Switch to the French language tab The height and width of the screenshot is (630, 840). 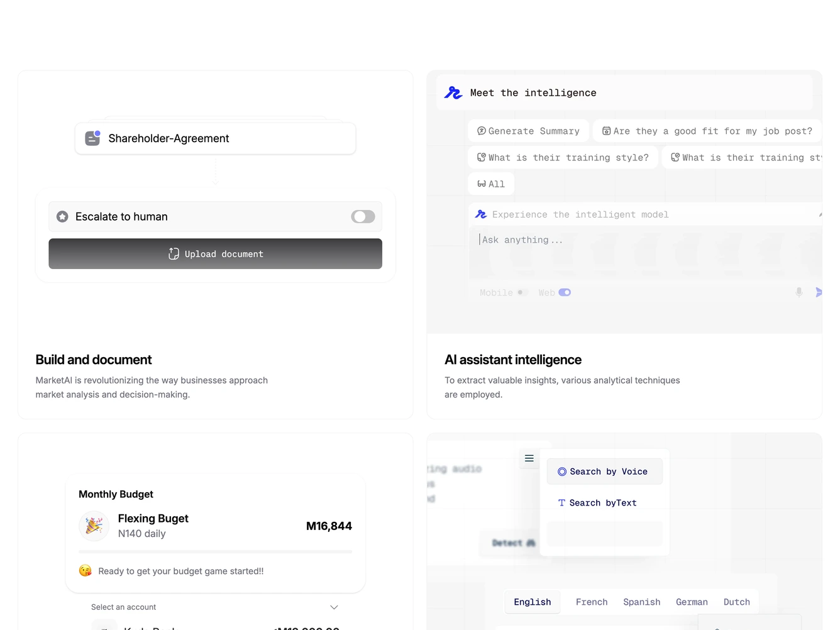592,602
